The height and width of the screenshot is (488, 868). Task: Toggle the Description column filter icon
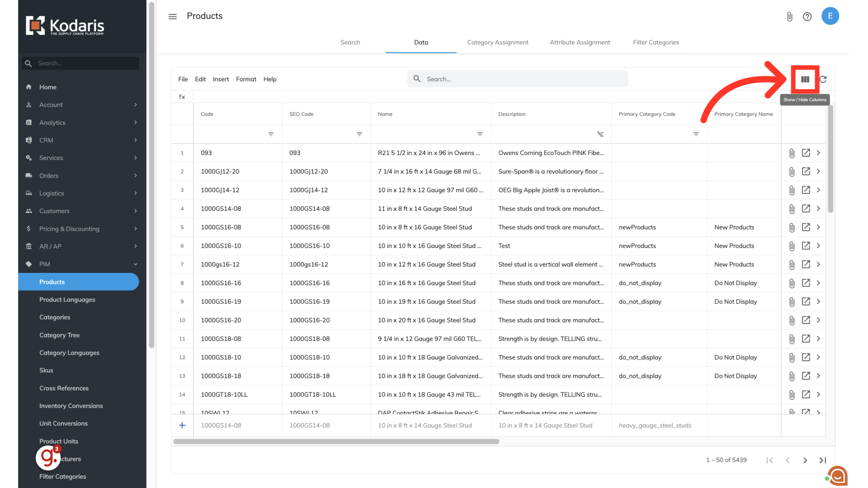click(x=600, y=134)
